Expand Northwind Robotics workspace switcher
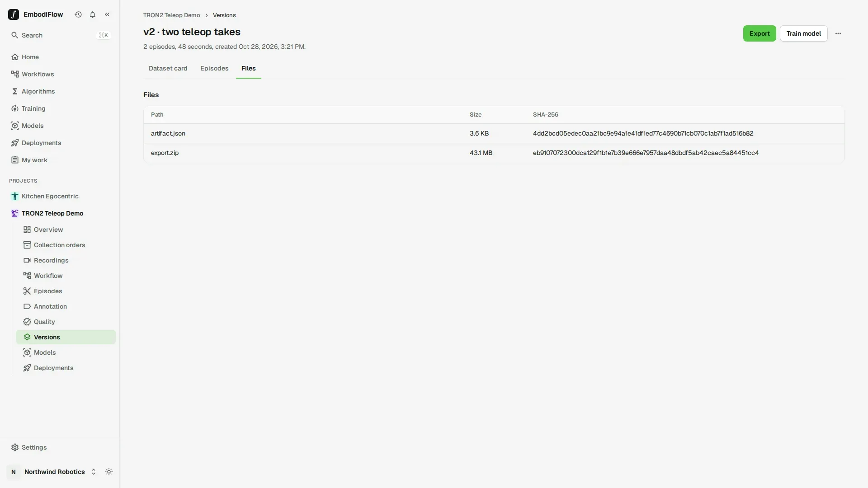The height and width of the screenshot is (488, 868). [x=52, y=472]
